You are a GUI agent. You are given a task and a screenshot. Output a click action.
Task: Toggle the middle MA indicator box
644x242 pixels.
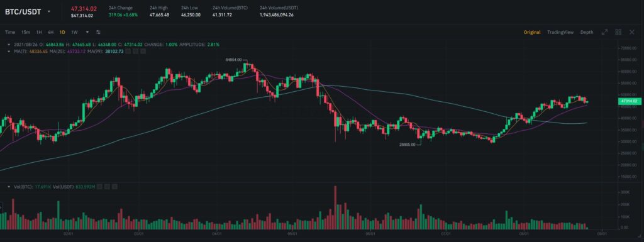136,52
